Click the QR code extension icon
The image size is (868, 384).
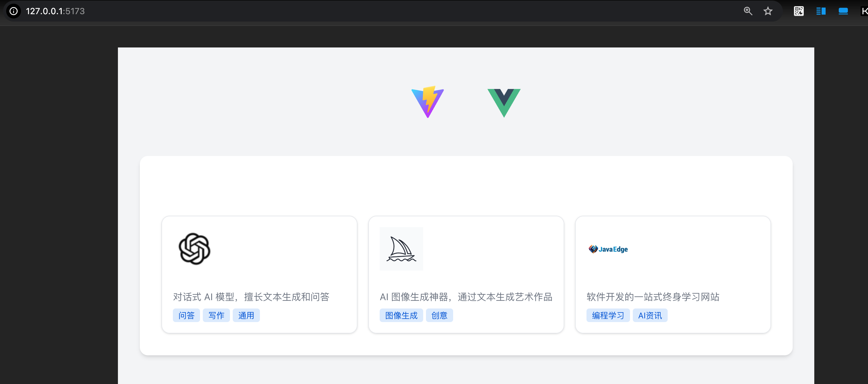(798, 11)
